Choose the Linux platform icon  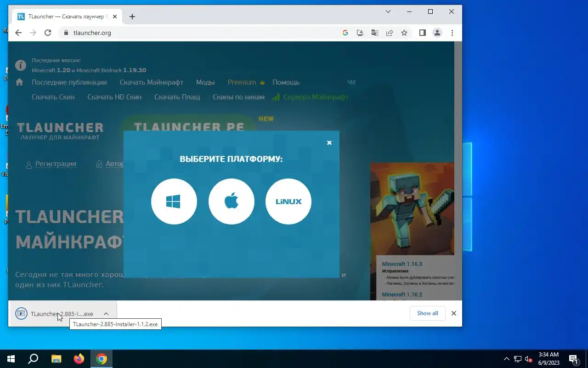tap(288, 201)
